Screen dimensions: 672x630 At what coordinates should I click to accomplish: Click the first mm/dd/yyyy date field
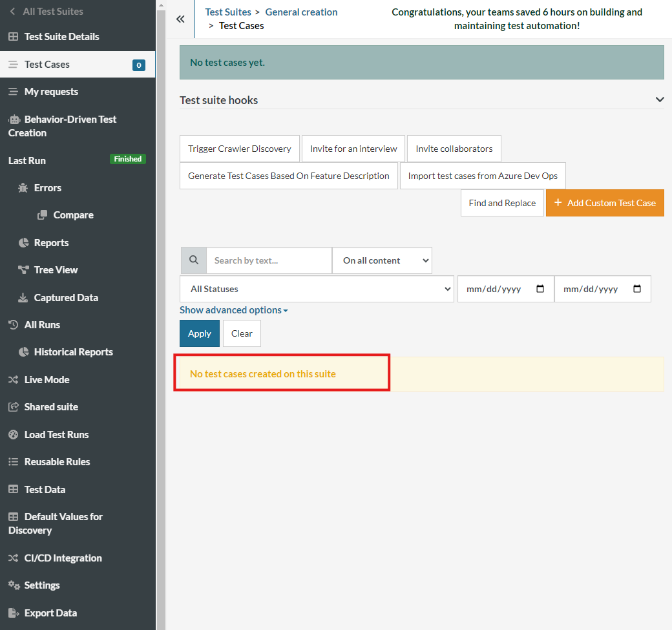tap(505, 289)
